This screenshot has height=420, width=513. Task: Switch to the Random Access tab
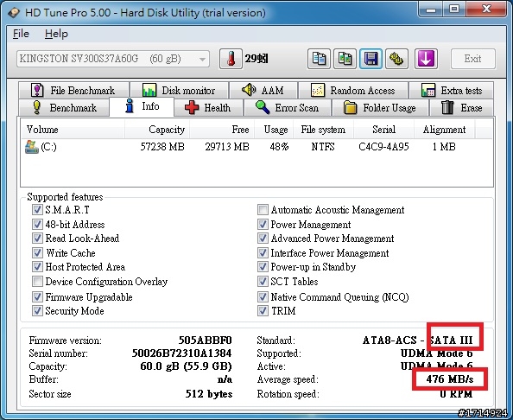coord(353,91)
